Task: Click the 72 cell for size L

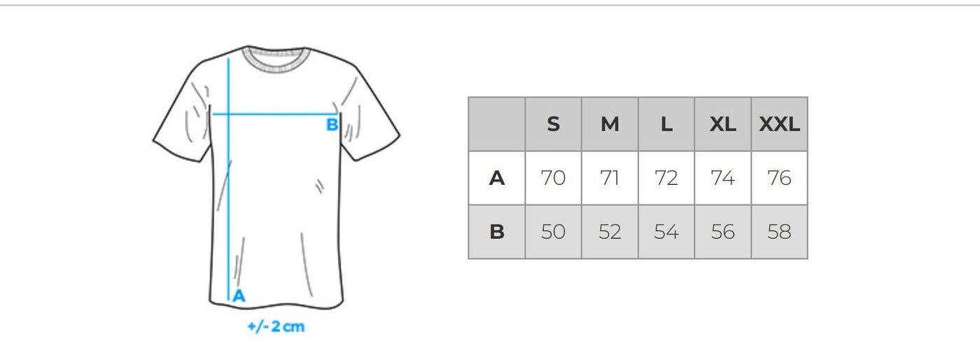Action: click(666, 179)
